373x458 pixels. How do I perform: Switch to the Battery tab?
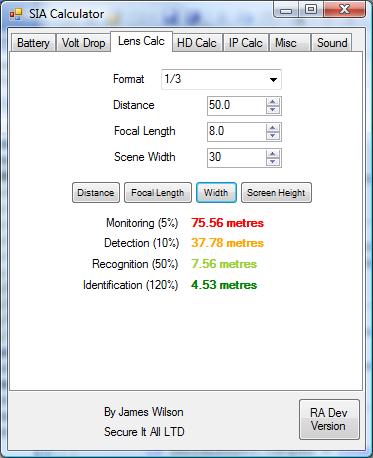pos(33,43)
